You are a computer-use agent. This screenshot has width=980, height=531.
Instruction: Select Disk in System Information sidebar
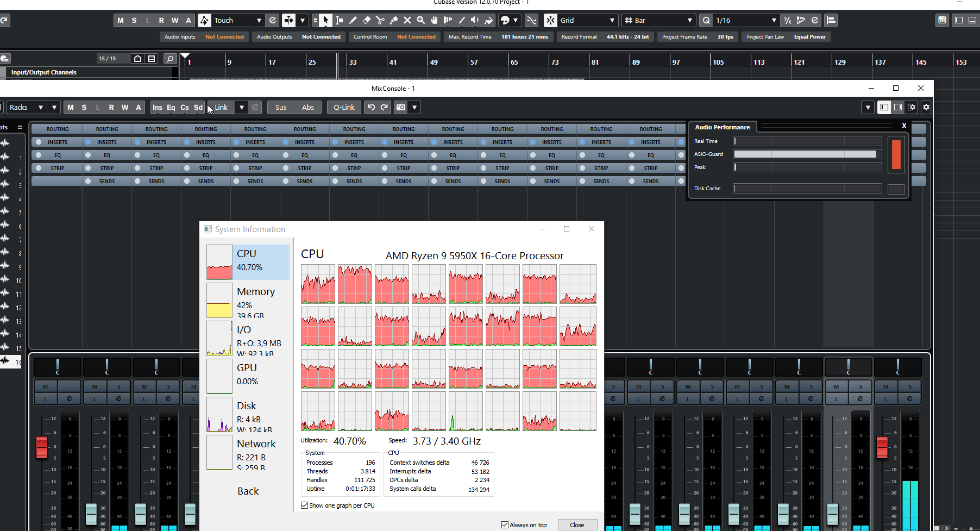pos(248,415)
